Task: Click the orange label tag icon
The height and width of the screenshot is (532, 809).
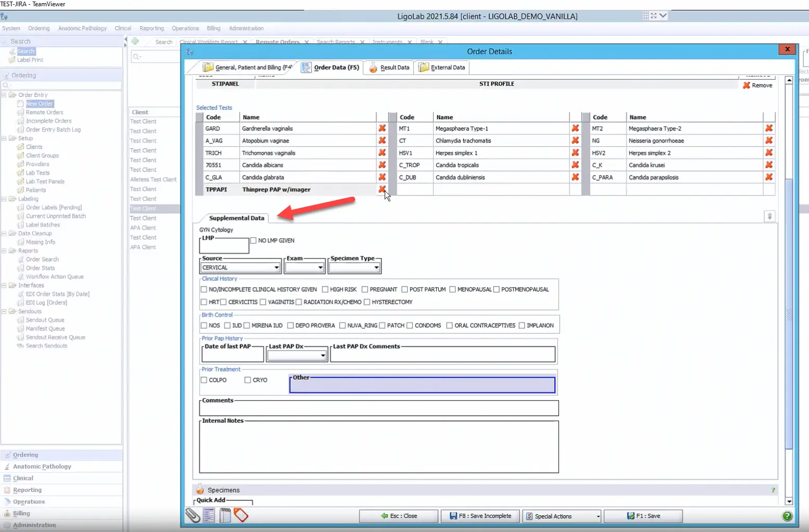Action: pos(241,515)
